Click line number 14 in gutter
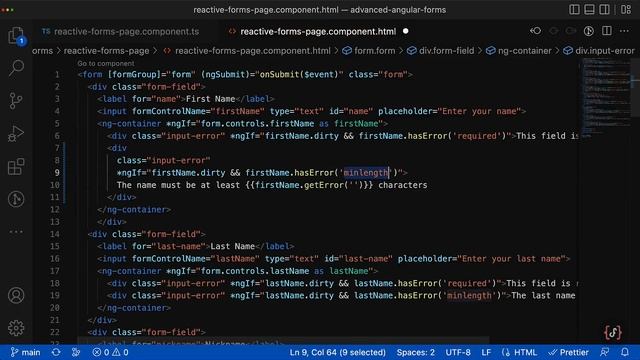640x360 pixels. point(55,234)
